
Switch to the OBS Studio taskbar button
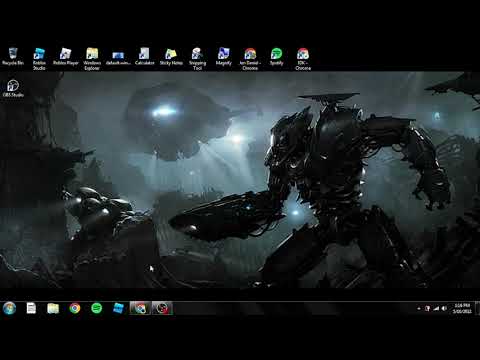pos(162,308)
